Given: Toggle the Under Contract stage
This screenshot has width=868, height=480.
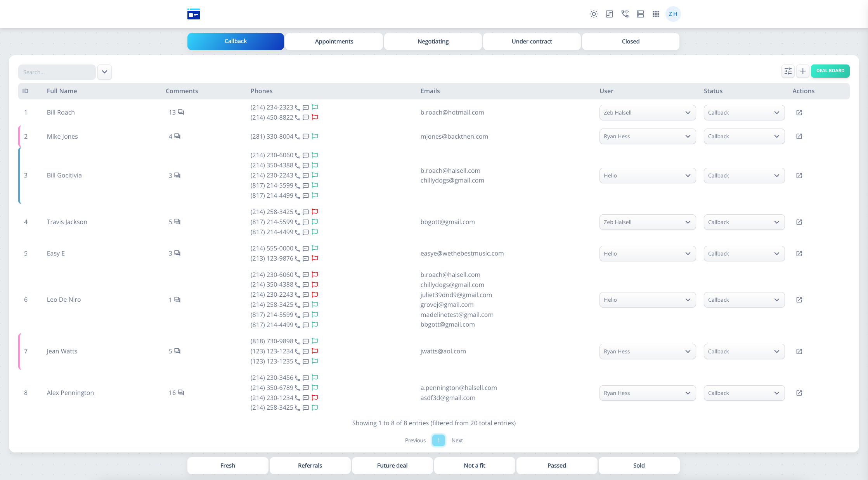Looking at the screenshot, I should point(532,42).
